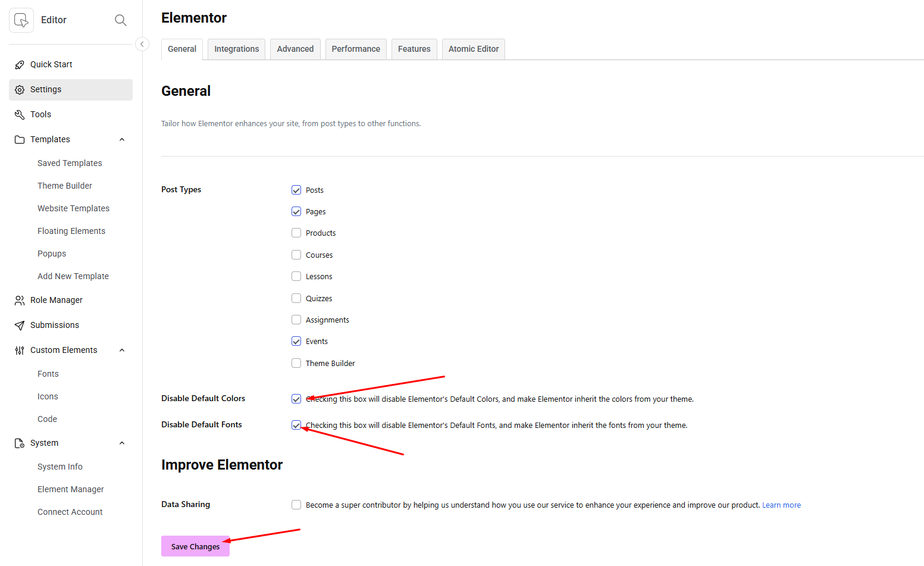Uncheck the Posts post type
The image size is (924, 566).
296,190
